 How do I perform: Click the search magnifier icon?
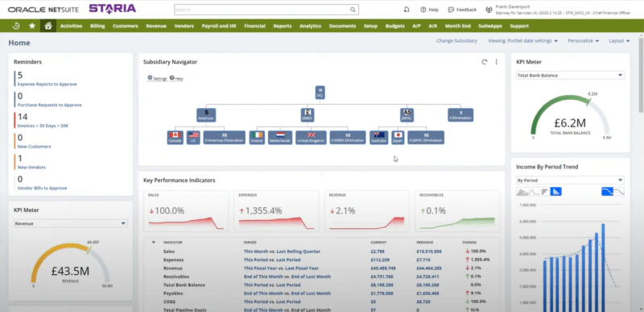353,10
